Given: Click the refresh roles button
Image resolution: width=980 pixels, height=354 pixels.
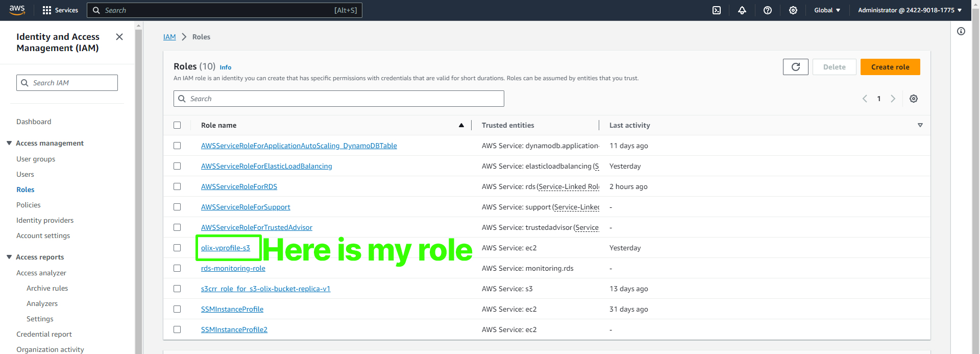Looking at the screenshot, I should (x=796, y=67).
